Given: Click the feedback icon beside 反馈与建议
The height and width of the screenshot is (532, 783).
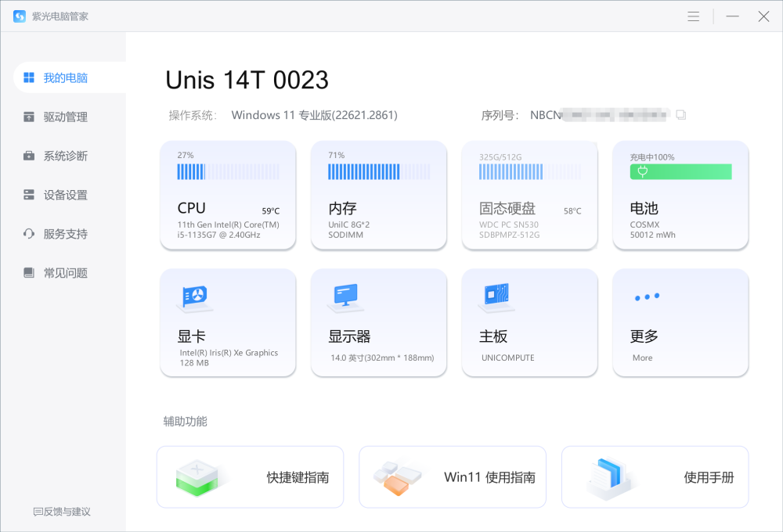Looking at the screenshot, I should [x=38, y=512].
